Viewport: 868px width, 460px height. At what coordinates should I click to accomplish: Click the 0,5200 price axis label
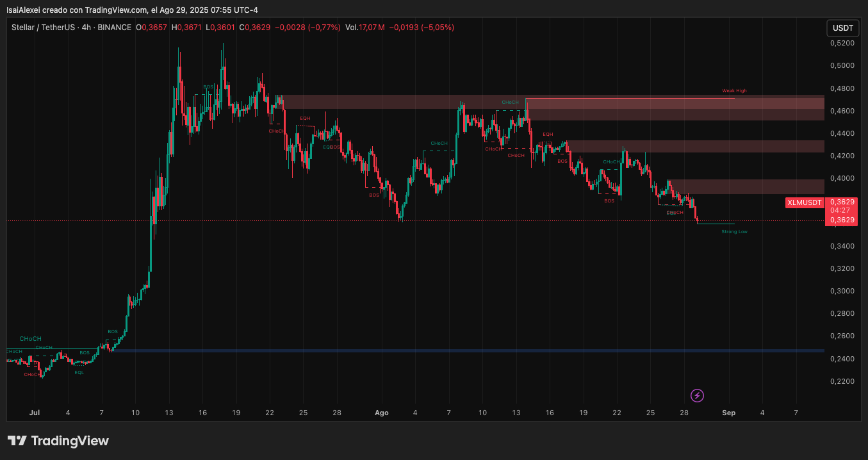tap(841, 43)
